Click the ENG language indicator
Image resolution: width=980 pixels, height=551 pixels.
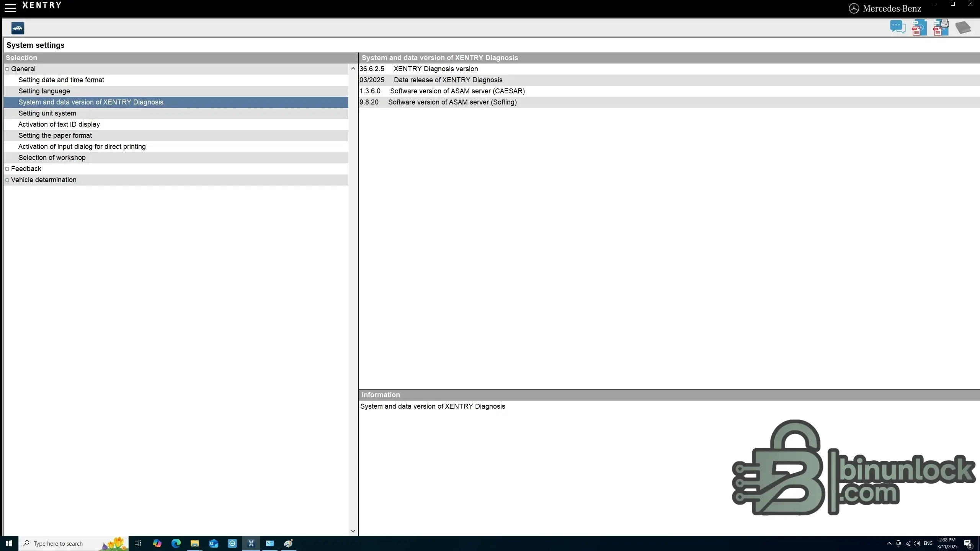coord(928,543)
